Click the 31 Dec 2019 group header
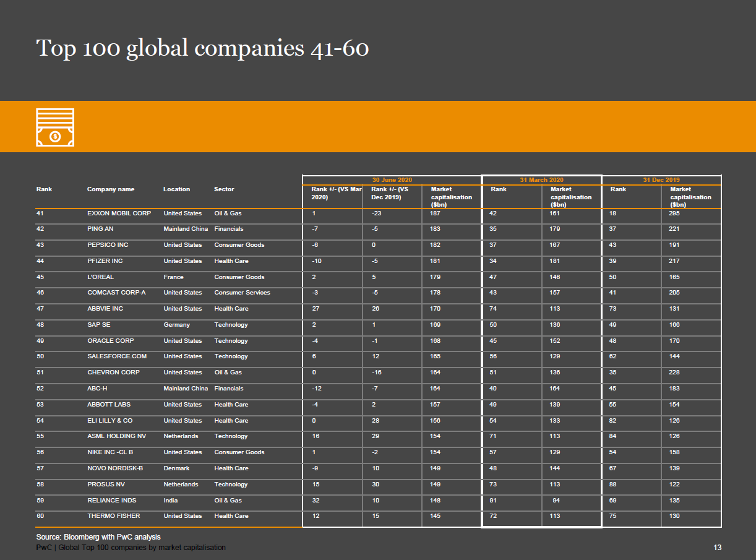Screen dimensions: 756x560 tap(661, 180)
